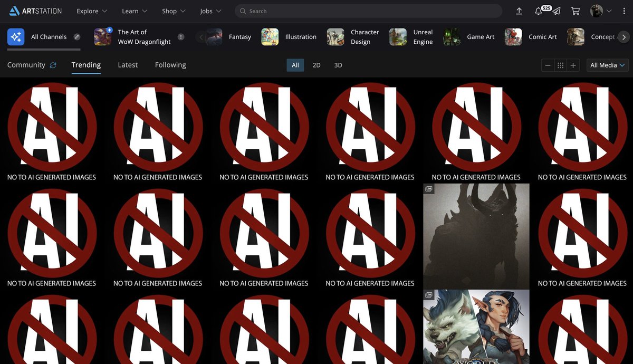
Task: Click the left arrow to scroll channels back
Action: tap(200, 37)
